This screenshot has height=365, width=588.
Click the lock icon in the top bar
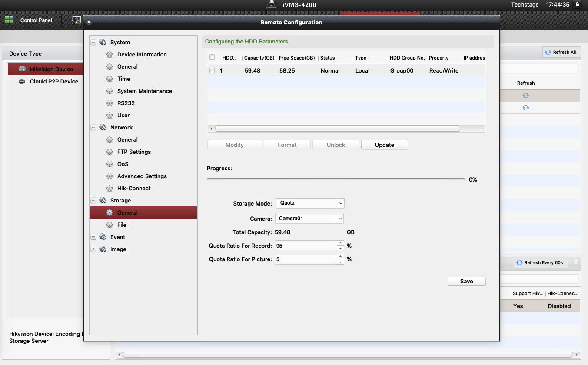click(577, 4)
